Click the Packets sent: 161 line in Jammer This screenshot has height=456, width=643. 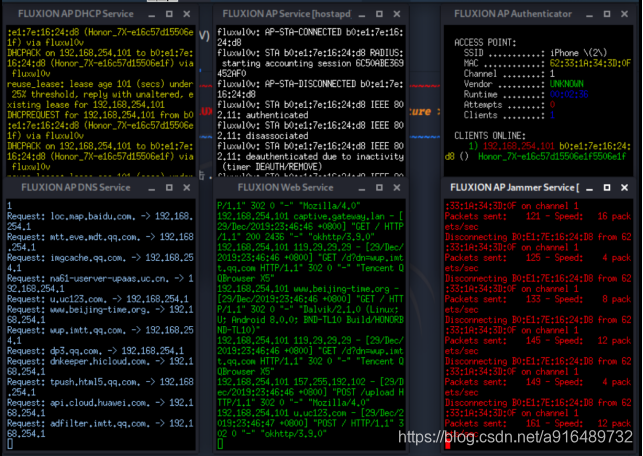[x=538, y=429]
